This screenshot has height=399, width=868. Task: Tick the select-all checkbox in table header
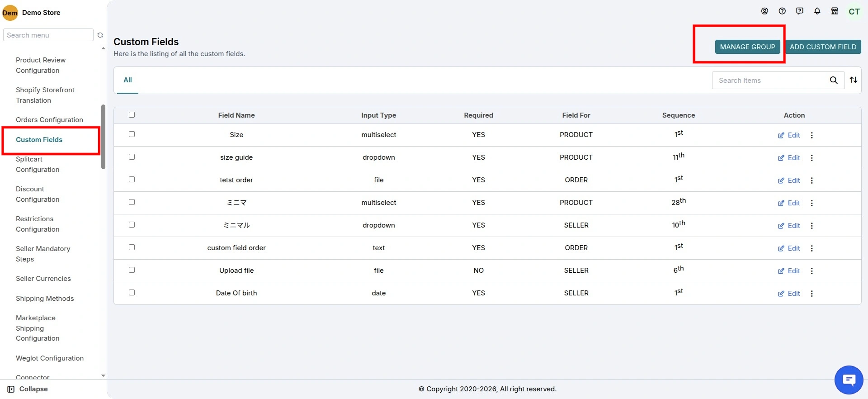click(x=132, y=115)
